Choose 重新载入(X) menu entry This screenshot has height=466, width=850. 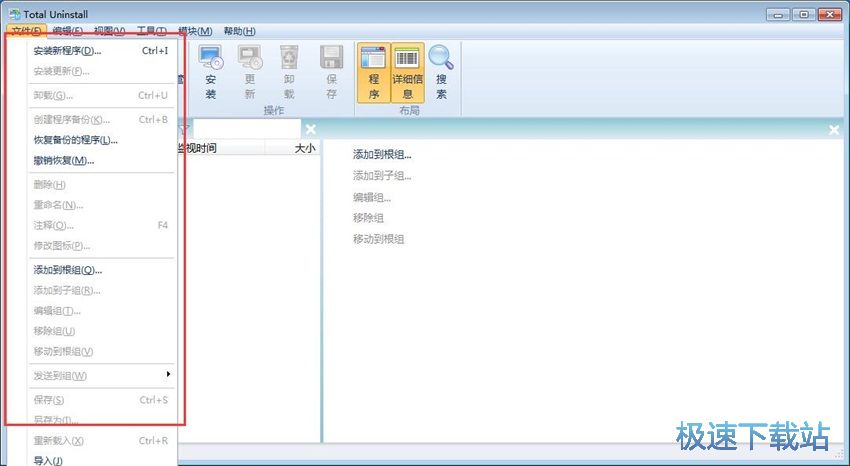pyautogui.click(x=101, y=441)
